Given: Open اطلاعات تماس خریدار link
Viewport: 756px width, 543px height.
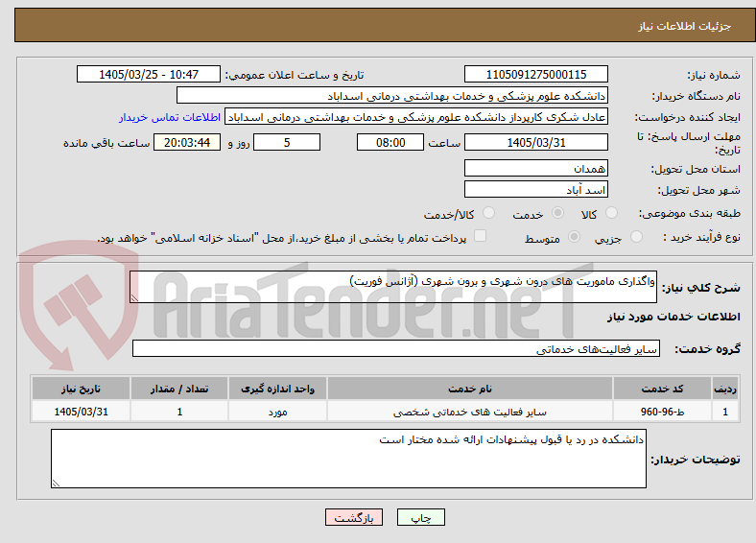Looking at the screenshot, I should coord(170,117).
